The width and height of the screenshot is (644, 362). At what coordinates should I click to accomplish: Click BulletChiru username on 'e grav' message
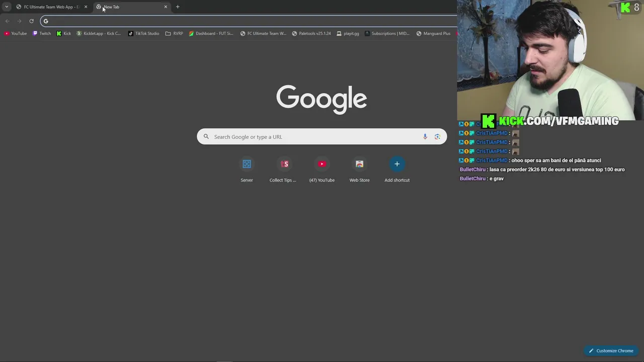472,178
